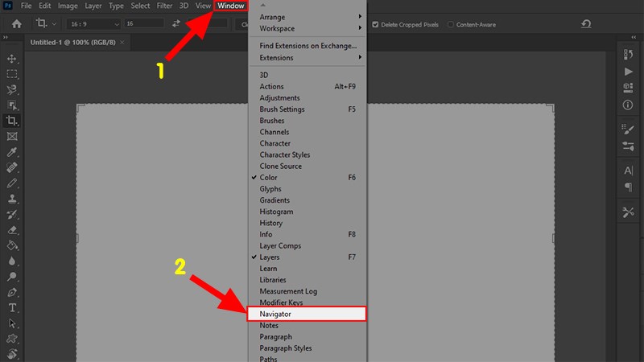Go to Photoshop Home screen

(x=16, y=24)
